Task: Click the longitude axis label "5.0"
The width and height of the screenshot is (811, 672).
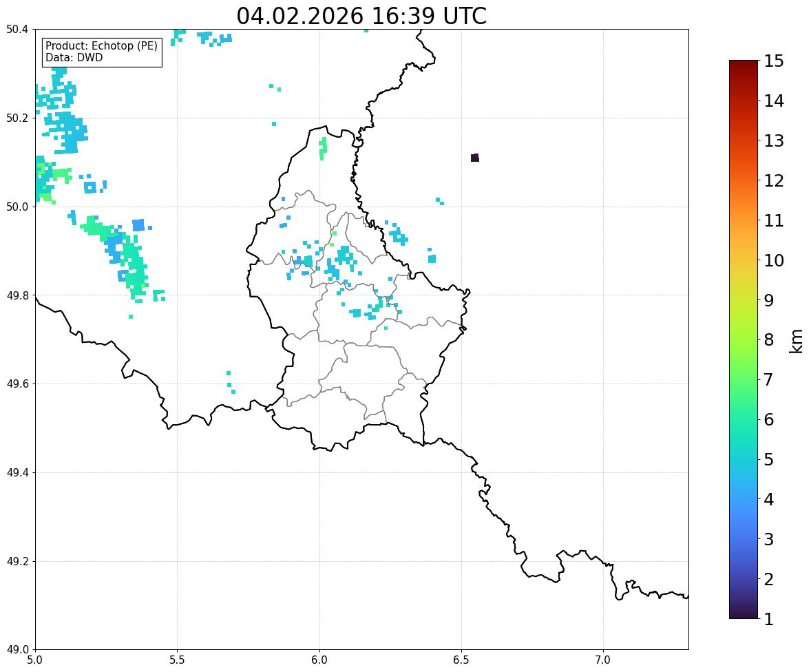Action: click(x=35, y=660)
